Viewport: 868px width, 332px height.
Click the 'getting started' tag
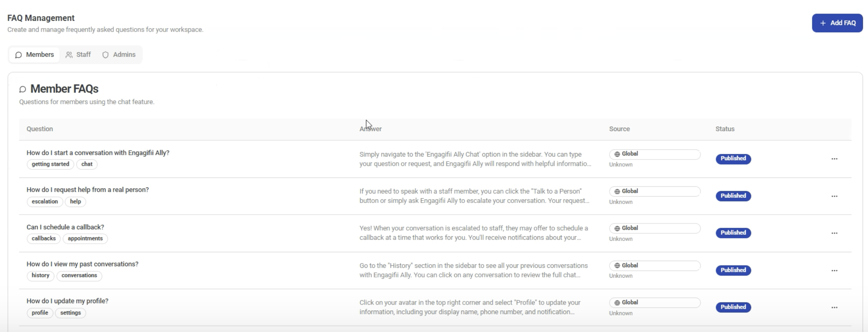coord(50,164)
